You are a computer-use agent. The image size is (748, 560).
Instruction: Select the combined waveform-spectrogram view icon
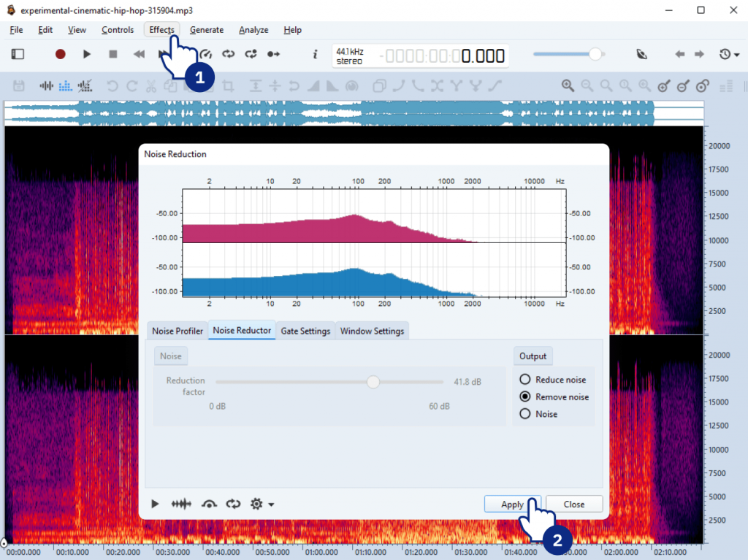(x=85, y=86)
